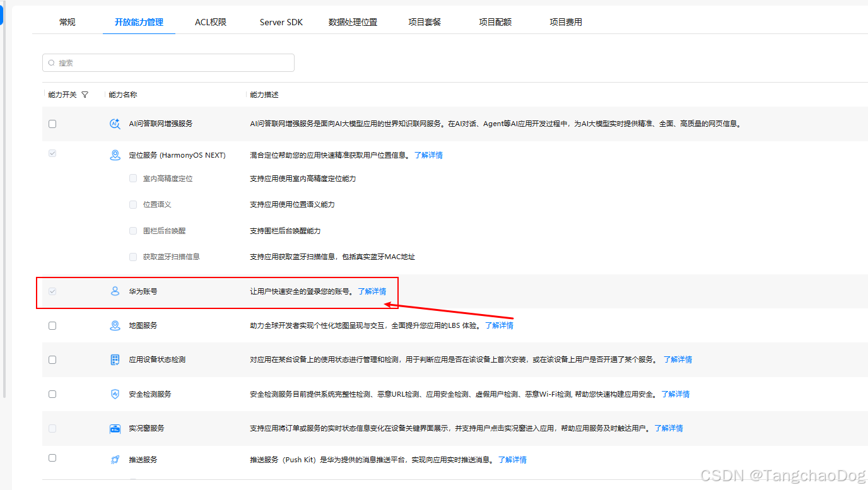Toggle the 实况窗服务 checkbox
The width and height of the screenshot is (868, 490).
click(52, 428)
